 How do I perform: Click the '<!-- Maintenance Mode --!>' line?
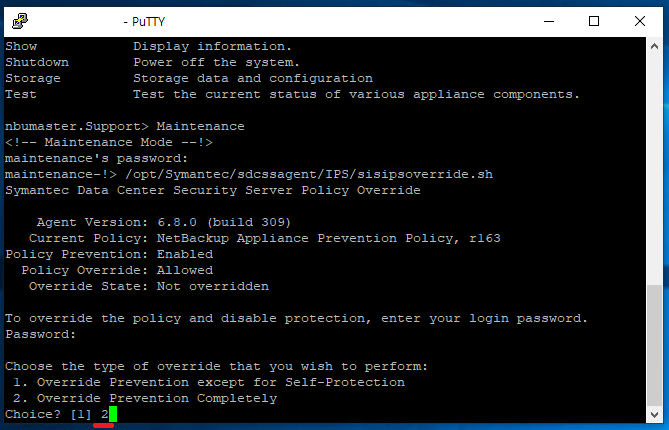pyautogui.click(x=109, y=142)
